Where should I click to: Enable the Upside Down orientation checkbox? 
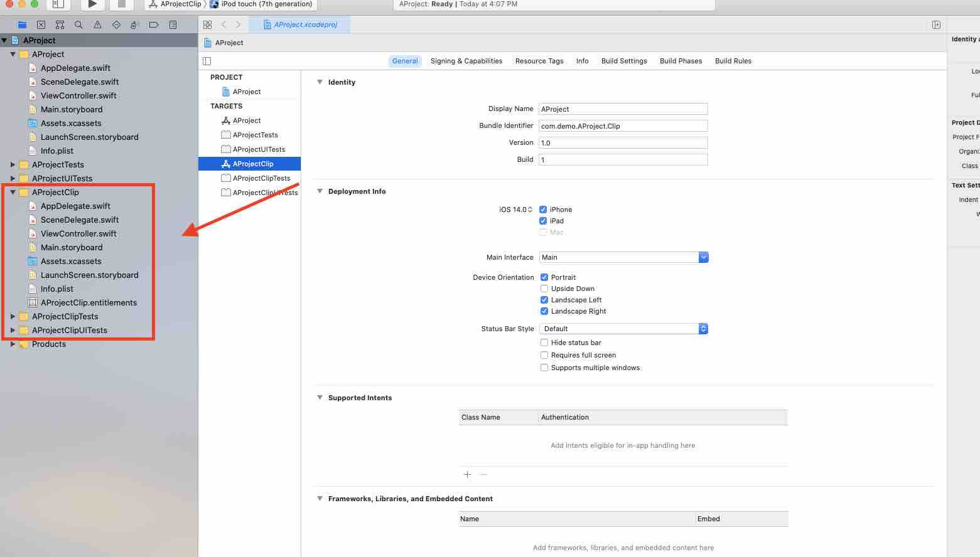pyautogui.click(x=544, y=289)
